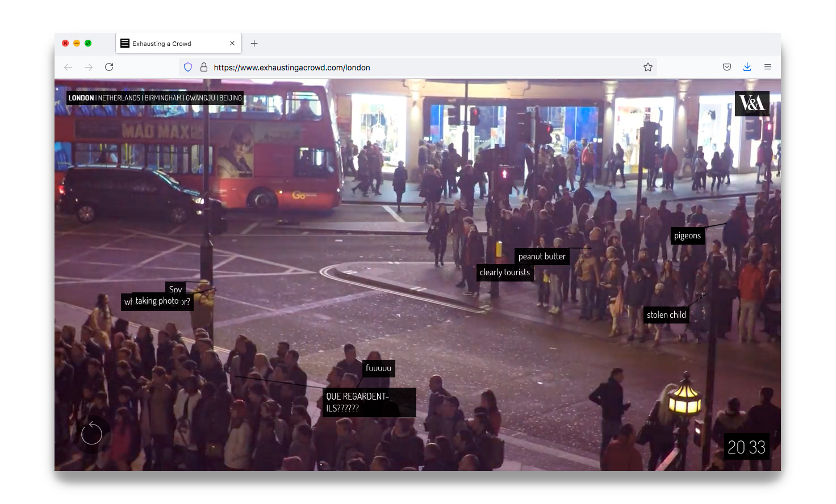
Task: Open the Firefox downloads panel
Action: pyautogui.click(x=747, y=67)
